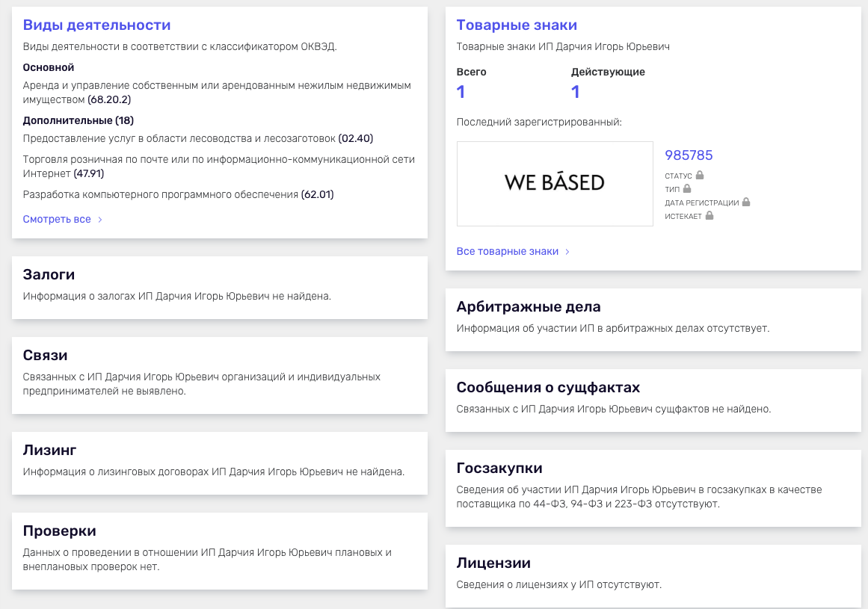Select the Залоги section title
Screen dimensions: 868x609
(x=49, y=275)
